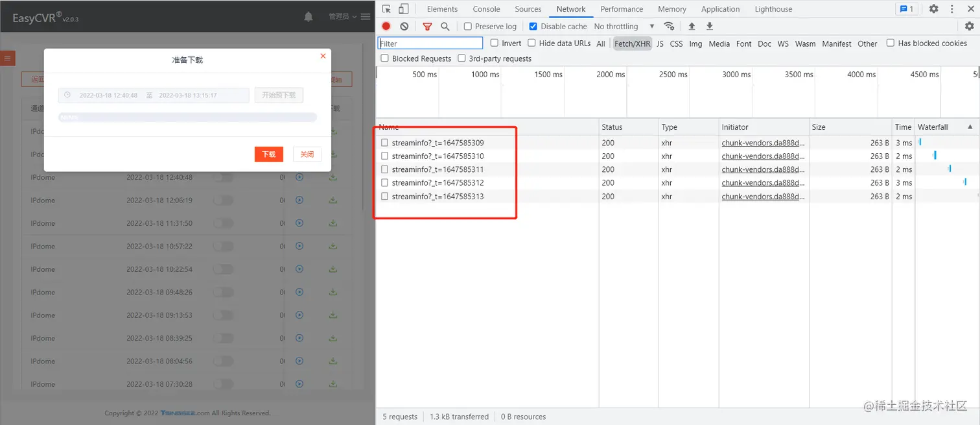Enable the Preserve log checkbox
The image size is (980, 425).
click(468, 27)
